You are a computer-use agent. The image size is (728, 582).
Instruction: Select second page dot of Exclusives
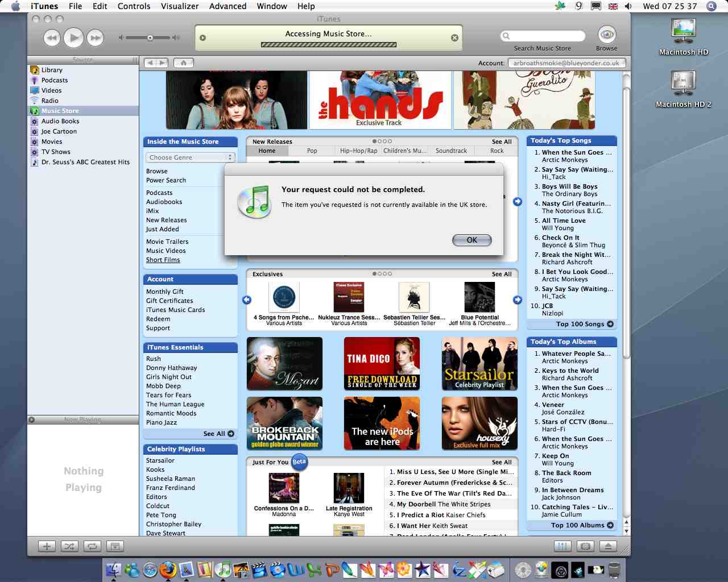[x=380, y=273]
